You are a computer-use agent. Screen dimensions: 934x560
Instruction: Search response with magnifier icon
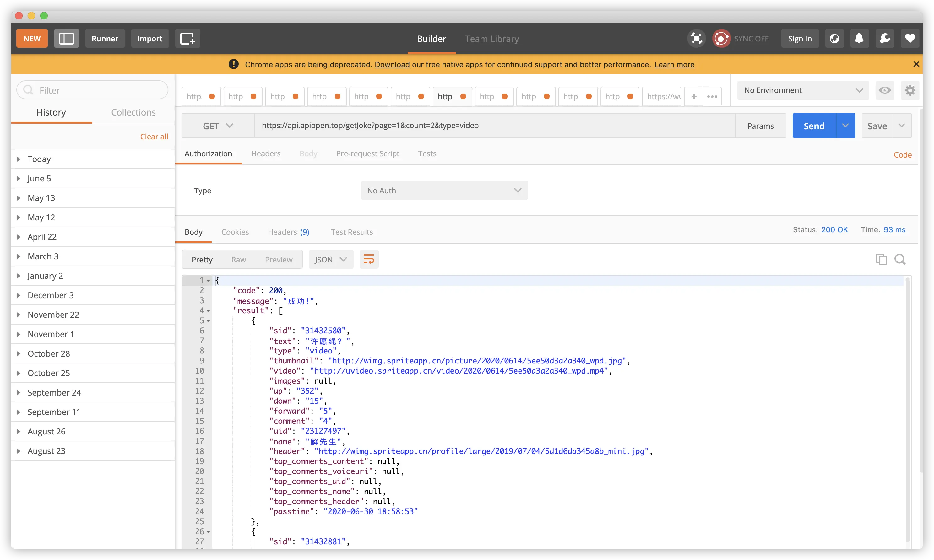(900, 259)
